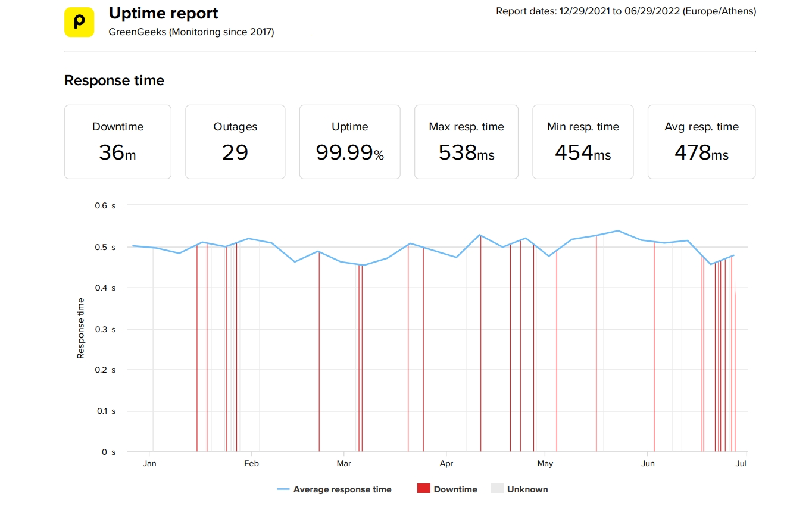Select the Max resp. time 538ms card
This screenshot has height=506, width=812.
click(467, 142)
